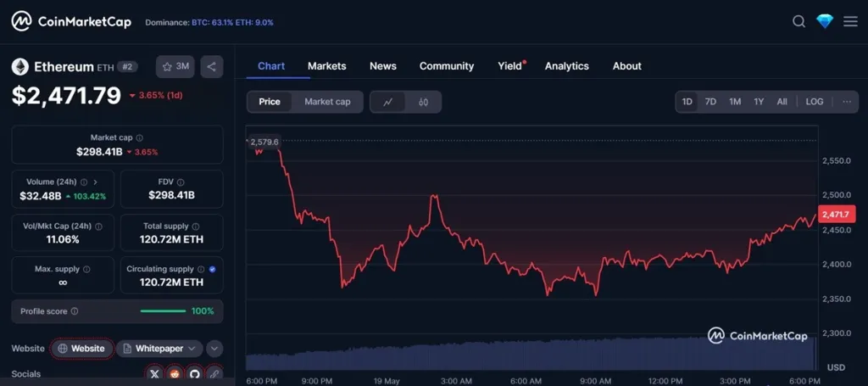Image resolution: width=868 pixels, height=386 pixels.
Task: Click the 120.72M ETH total supply value
Action: [x=171, y=240]
